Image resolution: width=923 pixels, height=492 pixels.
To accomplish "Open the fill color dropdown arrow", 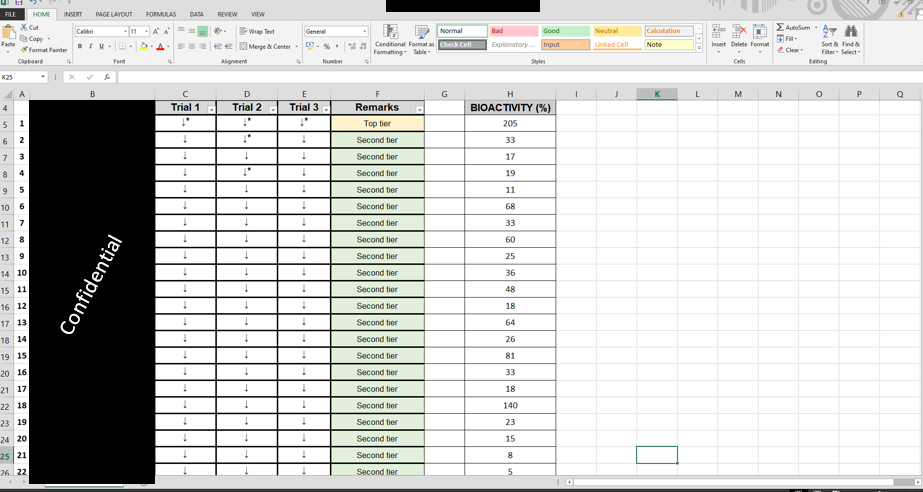I will pos(151,46).
